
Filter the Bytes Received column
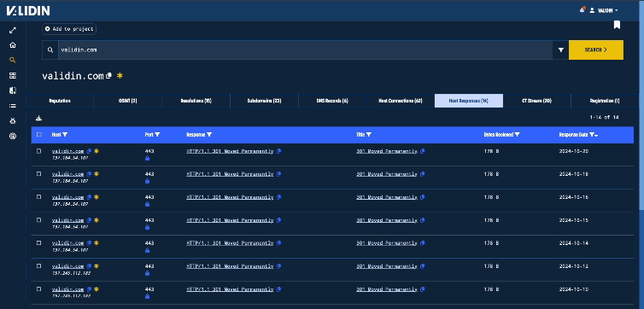517,135
